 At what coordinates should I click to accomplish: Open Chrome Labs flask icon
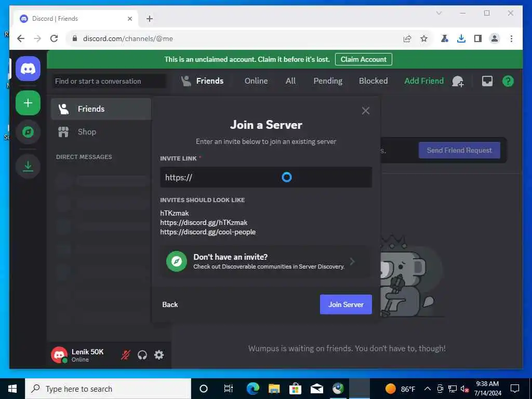tap(445, 38)
